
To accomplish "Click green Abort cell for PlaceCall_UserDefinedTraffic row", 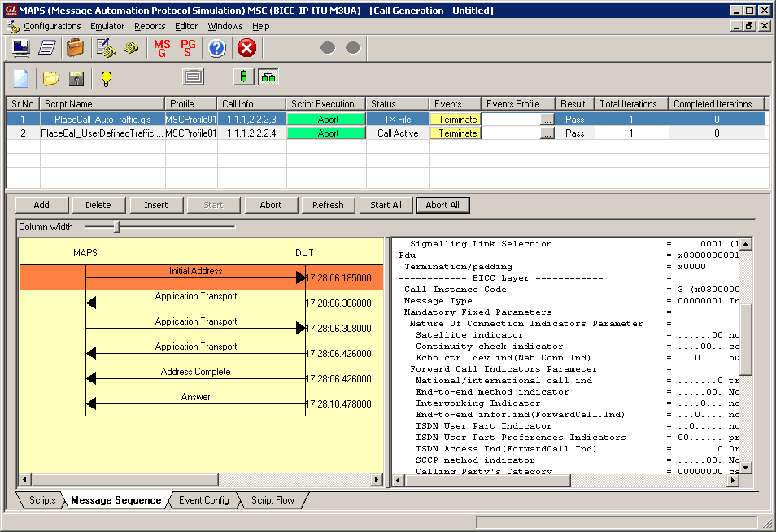I will [x=327, y=133].
